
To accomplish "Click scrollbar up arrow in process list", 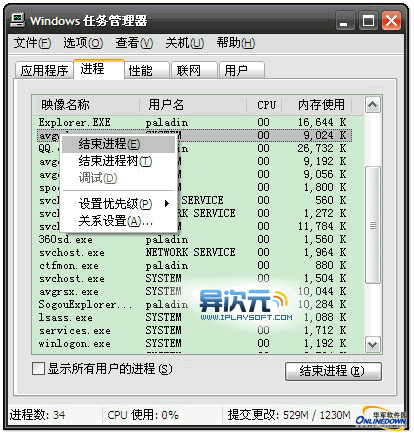I will tap(373, 105).
